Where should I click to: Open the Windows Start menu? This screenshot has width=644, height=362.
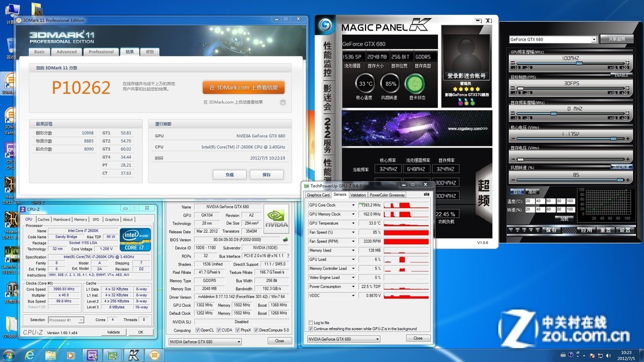(x=9, y=354)
